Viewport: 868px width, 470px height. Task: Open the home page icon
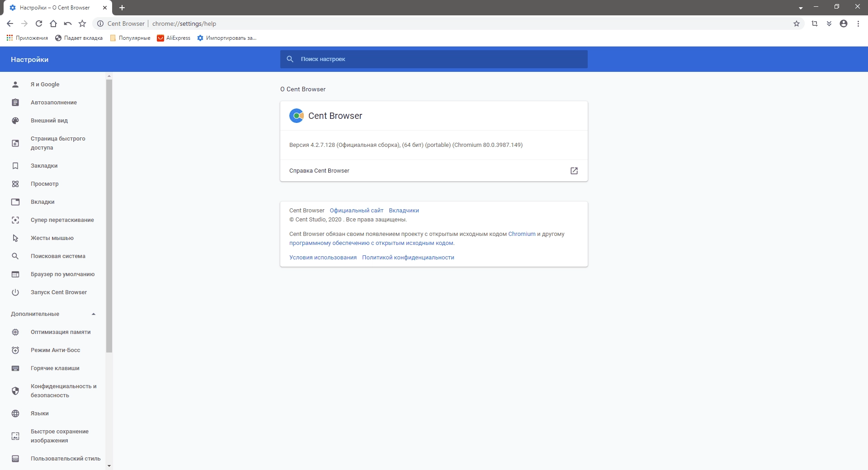[x=53, y=23]
